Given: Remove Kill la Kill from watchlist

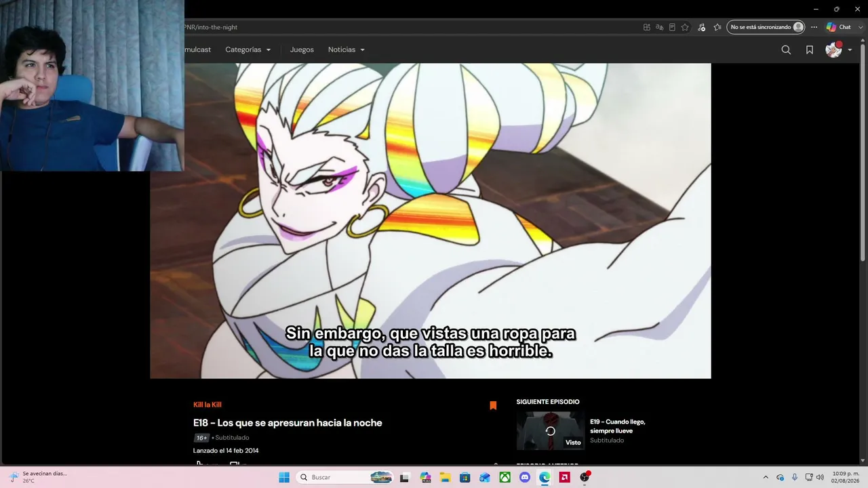Looking at the screenshot, I should [x=493, y=405].
